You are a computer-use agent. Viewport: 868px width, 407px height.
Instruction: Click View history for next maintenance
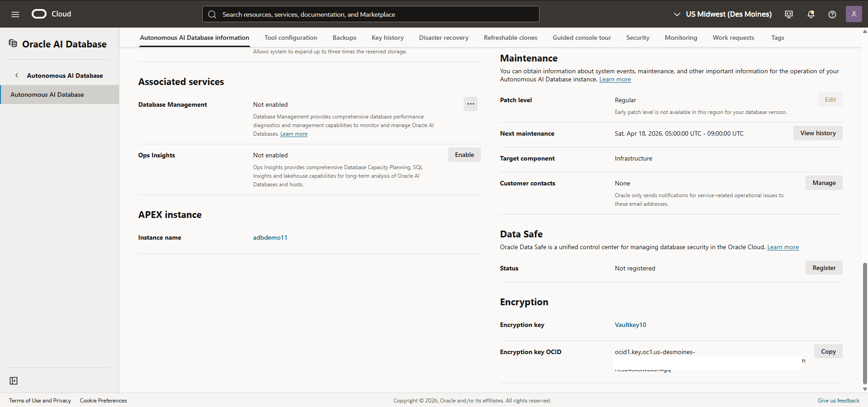(x=818, y=133)
